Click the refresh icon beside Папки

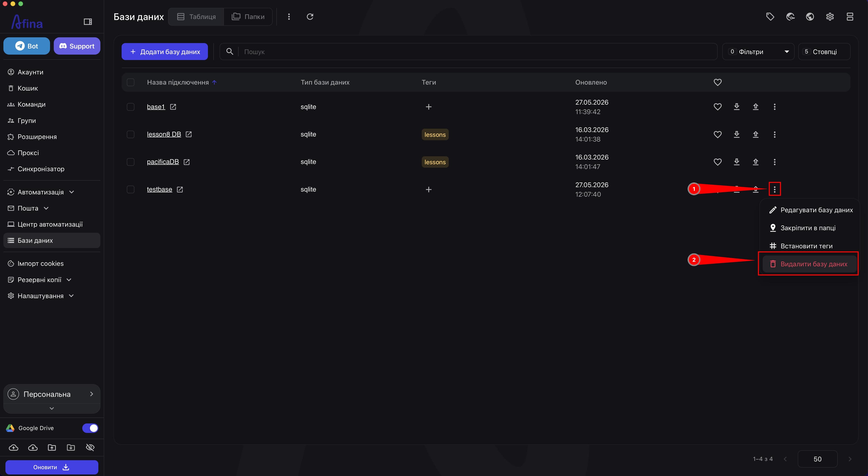click(310, 16)
